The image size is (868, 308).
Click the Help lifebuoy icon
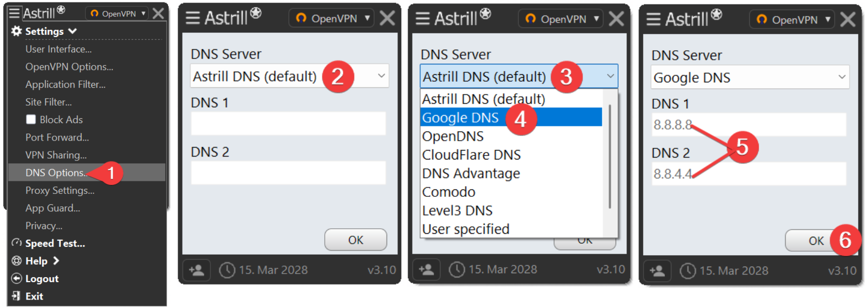(x=16, y=261)
